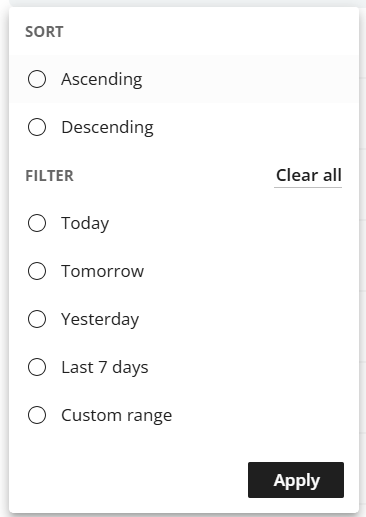This screenshot has width=366, height=517.
Task: Enable the Custom range radio circle
Action: (x=37, y=415)
